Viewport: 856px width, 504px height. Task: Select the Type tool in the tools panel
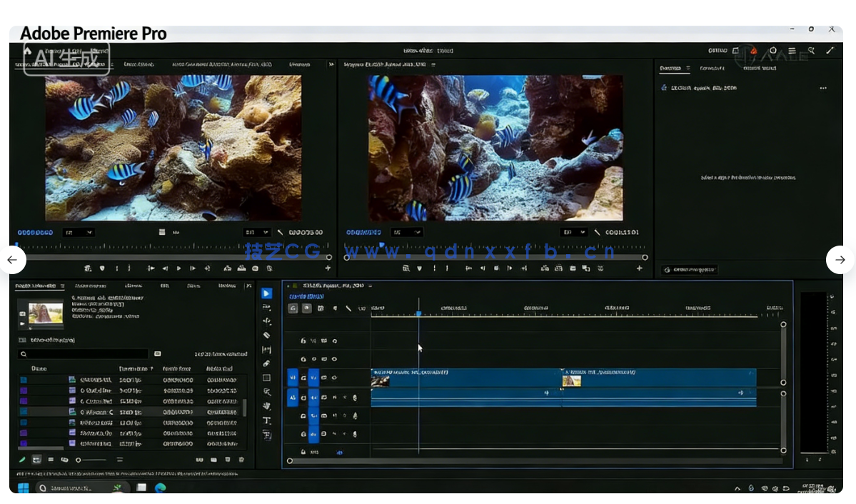click(x=266, y=418)
